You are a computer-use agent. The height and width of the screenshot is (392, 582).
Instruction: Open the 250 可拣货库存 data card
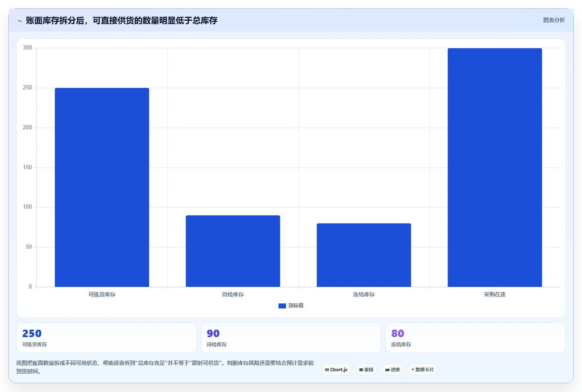coord(106,338)
